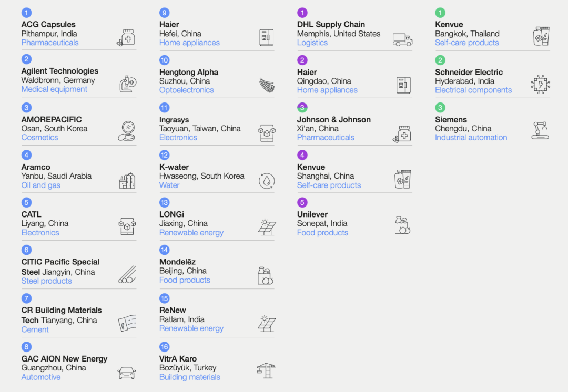568x392 pixels.
Task: Select the water droplet icon beside K-water
Action: 267,181
